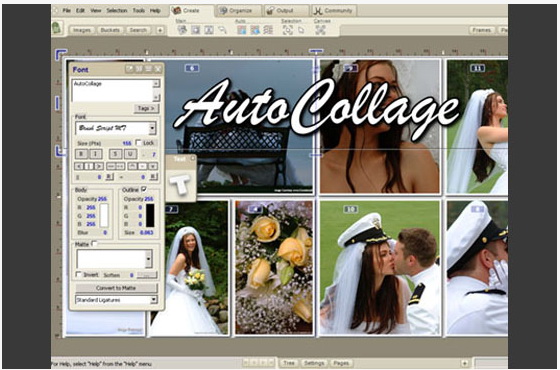Image resolution: width=560 pixels, height=370 pixels.
Task: Click the Size (Pts) value 155
Action: click(x=127, y=143)
